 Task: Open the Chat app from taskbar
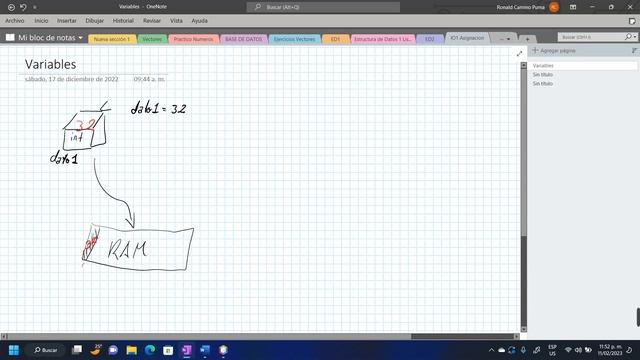[113, 350]
